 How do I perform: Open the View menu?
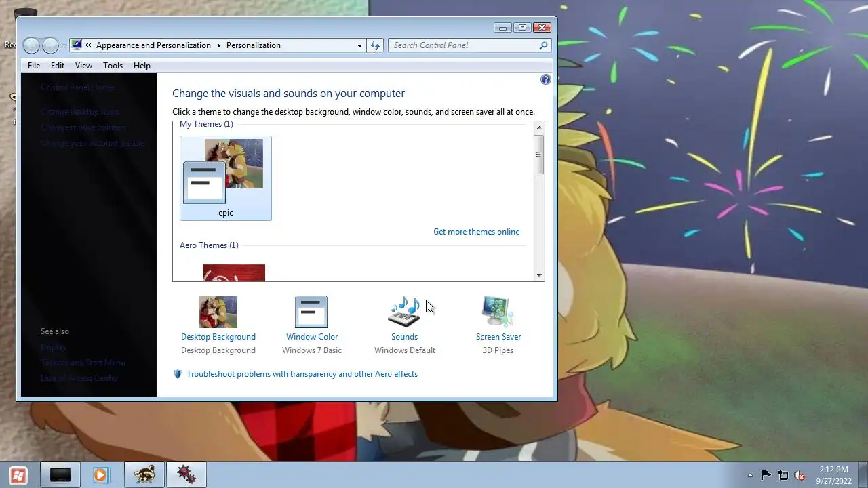pyautogui.click(x=83, y=66)
